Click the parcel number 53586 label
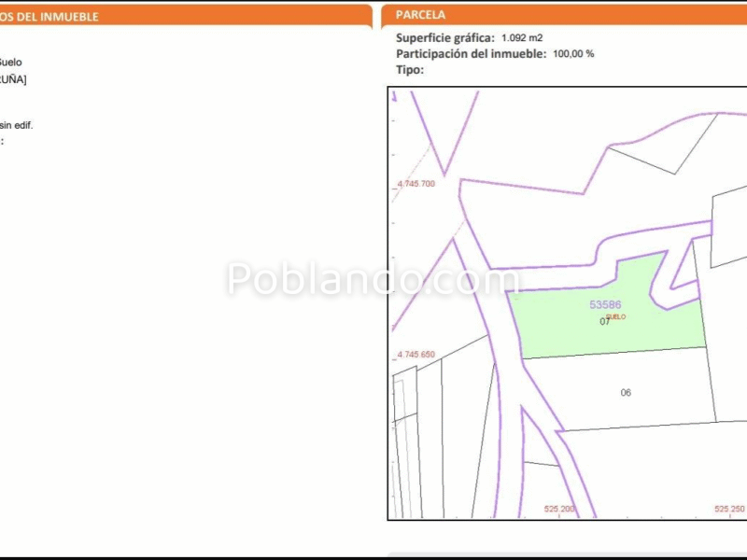The image size is (747, 560). [x=605, y=303]
